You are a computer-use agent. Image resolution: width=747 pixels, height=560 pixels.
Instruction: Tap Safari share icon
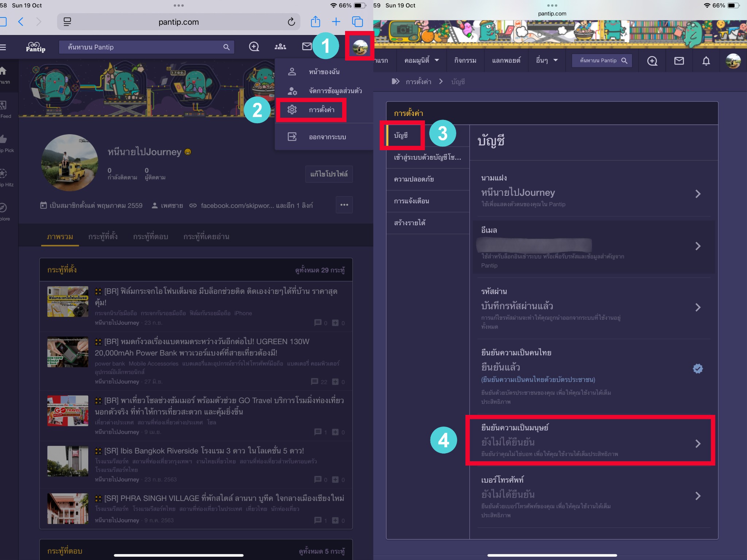pos(316,22)
